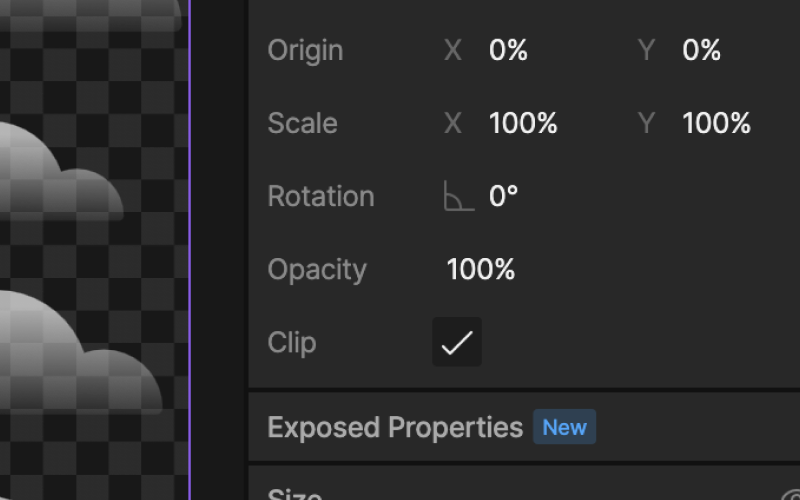Viewport: 800px width, 500px height.
Task: Click the Y label beside Origin
Action: click(646, 50)
